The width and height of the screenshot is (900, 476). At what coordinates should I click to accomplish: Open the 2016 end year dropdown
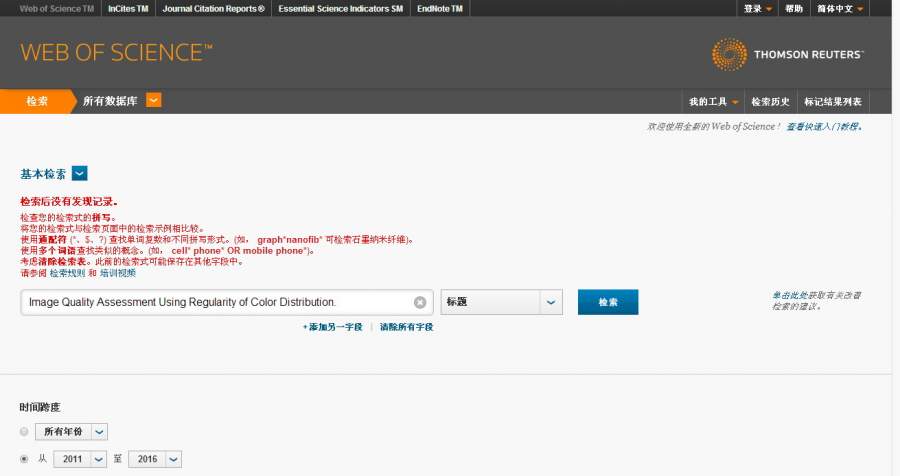pos(155,459)
